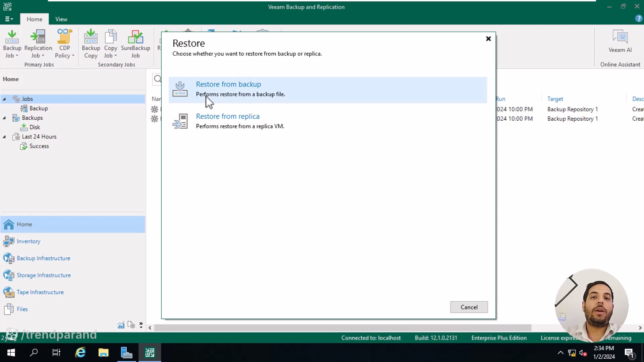Click "Enterprise Plus Edition" status text

pos(499,338)
